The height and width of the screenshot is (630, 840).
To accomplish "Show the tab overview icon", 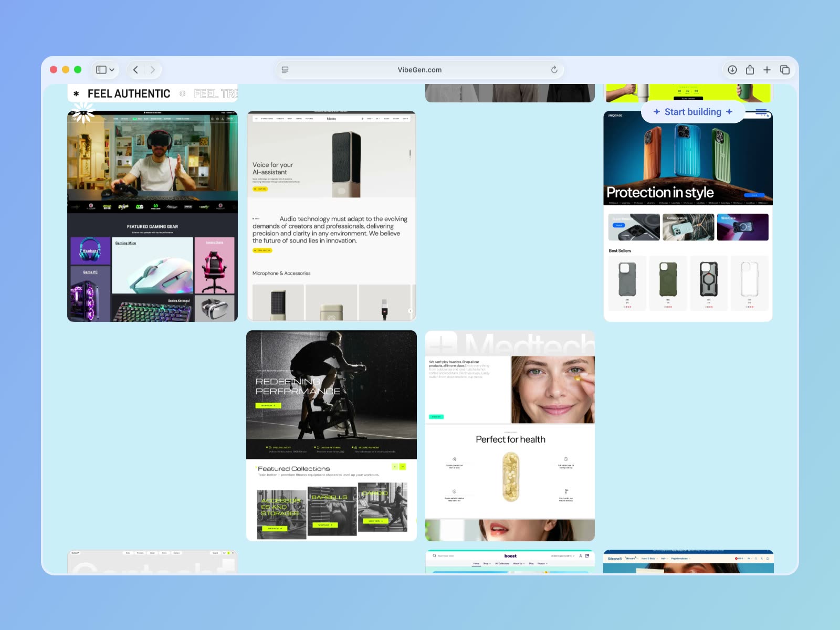I will (785, 70).
